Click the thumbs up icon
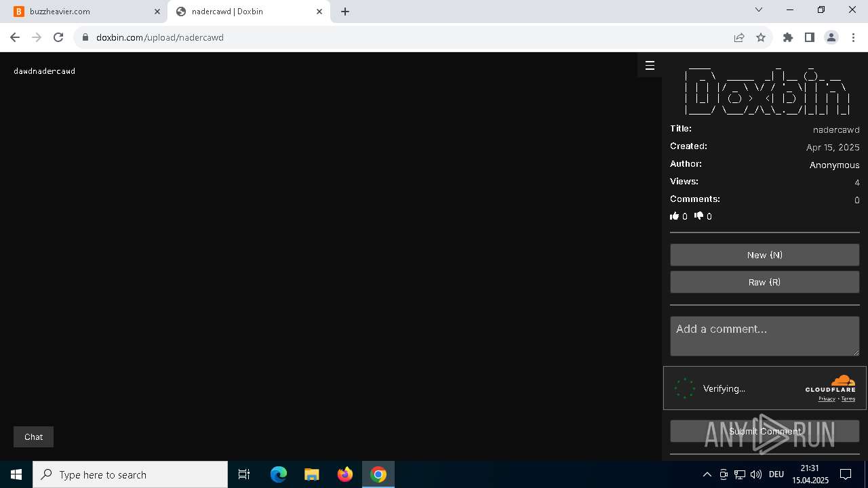 (674, 216)
